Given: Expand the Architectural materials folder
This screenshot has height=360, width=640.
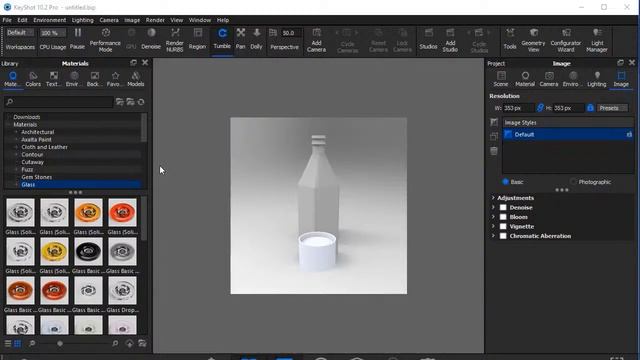Looking at the screenshot, I should tap(16, 132).
